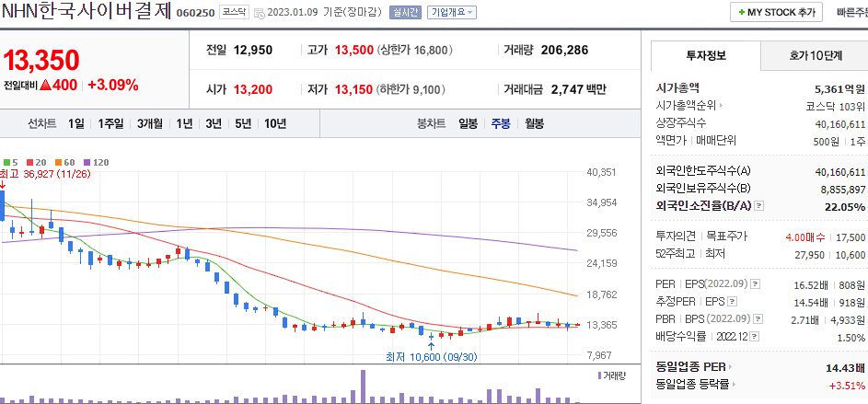Click the 하한가 9,100 text
Screen dimensions: 868x404
411,89
